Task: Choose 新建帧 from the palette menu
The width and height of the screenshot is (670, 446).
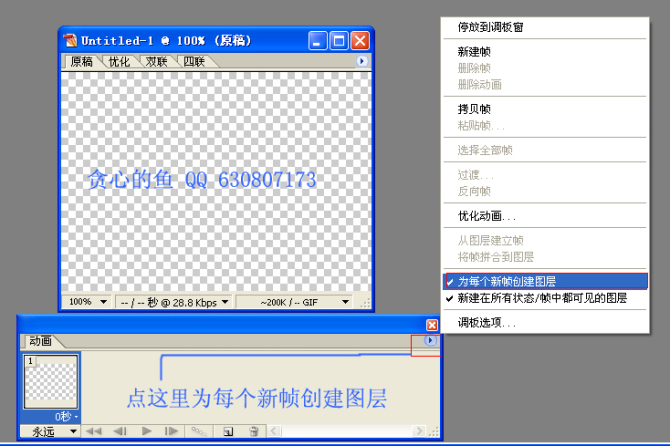Action: click(x=474, y=51)
